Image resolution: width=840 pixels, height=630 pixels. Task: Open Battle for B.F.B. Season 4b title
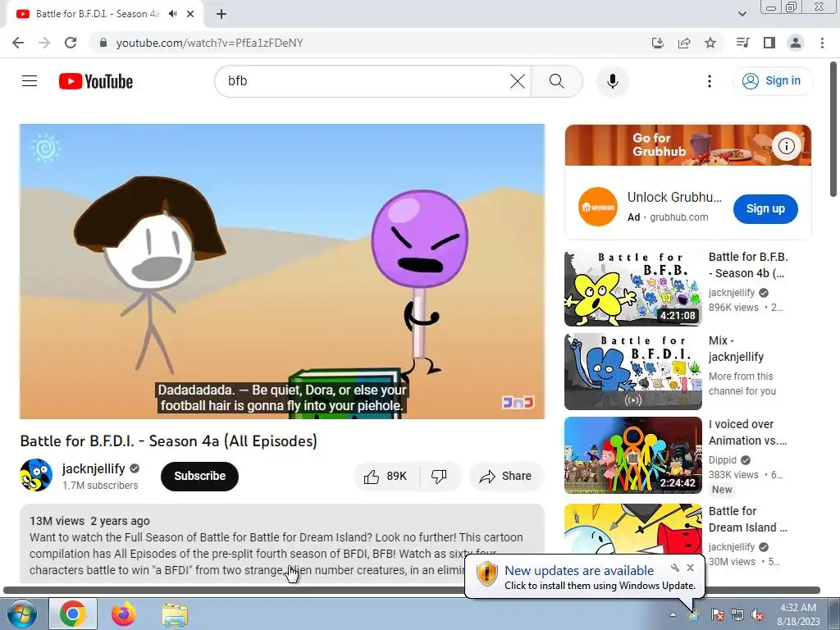pyautogui.click(x=748, y=265)
